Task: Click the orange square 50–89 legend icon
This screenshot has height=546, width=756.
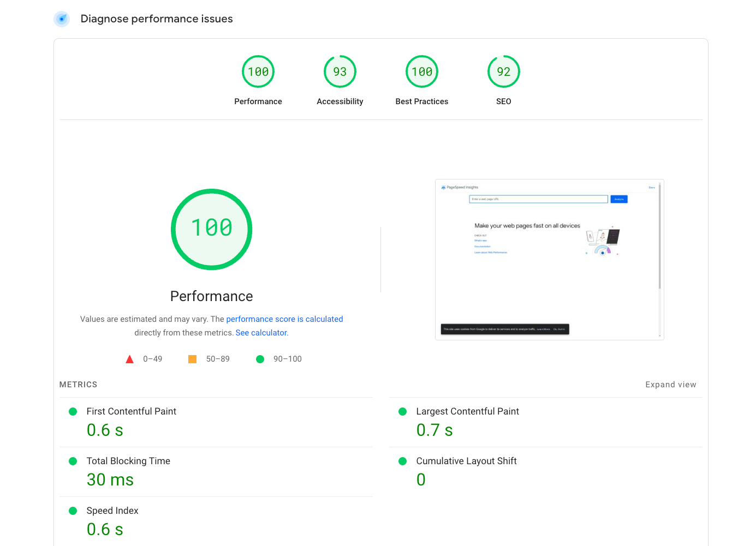Action: [193, 359]
